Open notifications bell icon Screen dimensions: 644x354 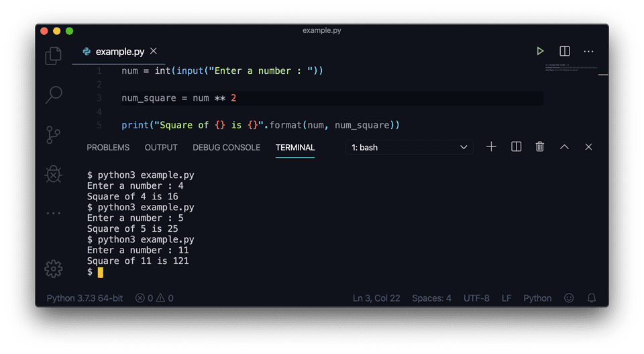[x=592, y=298]
